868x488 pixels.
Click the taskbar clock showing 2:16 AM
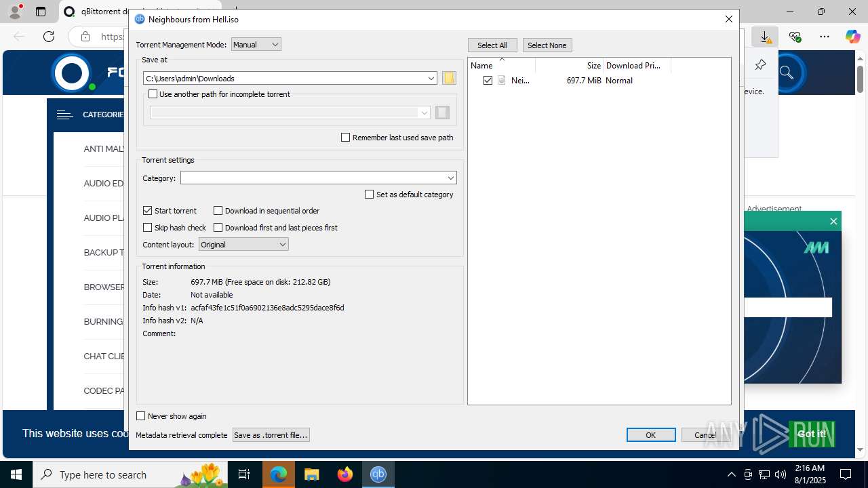tap(809, 474)
